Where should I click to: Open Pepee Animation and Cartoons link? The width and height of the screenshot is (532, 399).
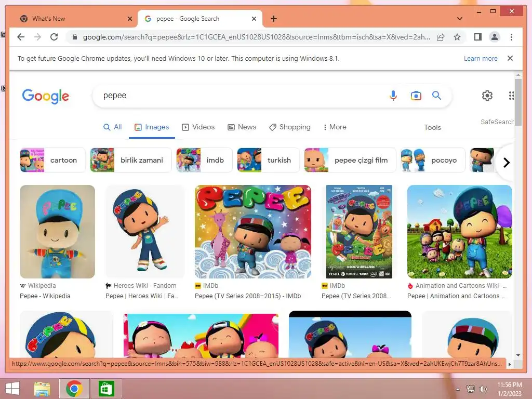click(x=456, y=296)
